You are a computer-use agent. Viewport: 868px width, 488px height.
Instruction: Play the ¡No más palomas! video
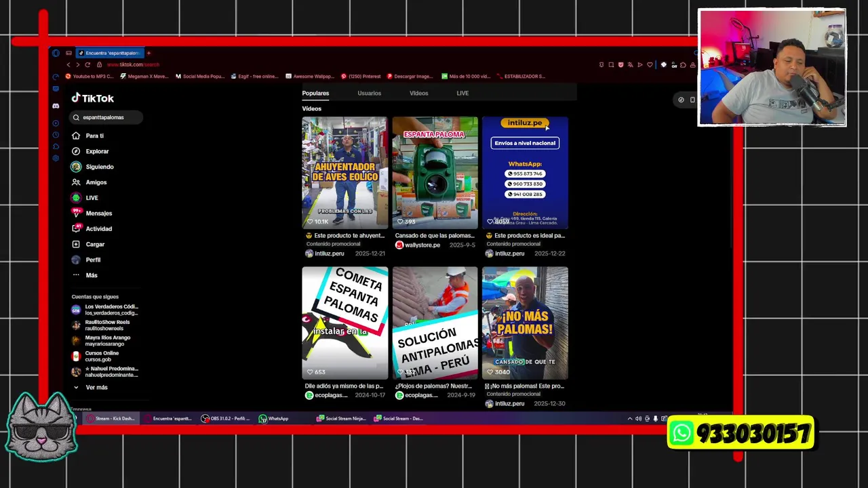pyautogui.click(x=525, y=323)
